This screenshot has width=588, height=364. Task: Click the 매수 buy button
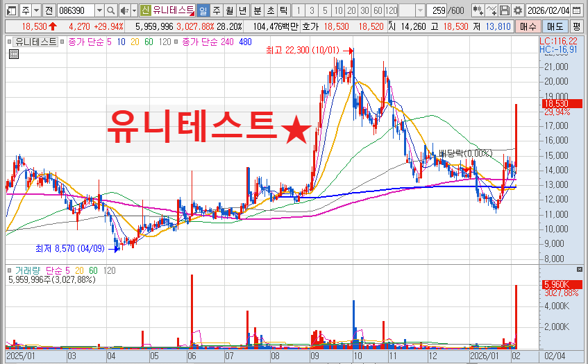coord(528,26)
